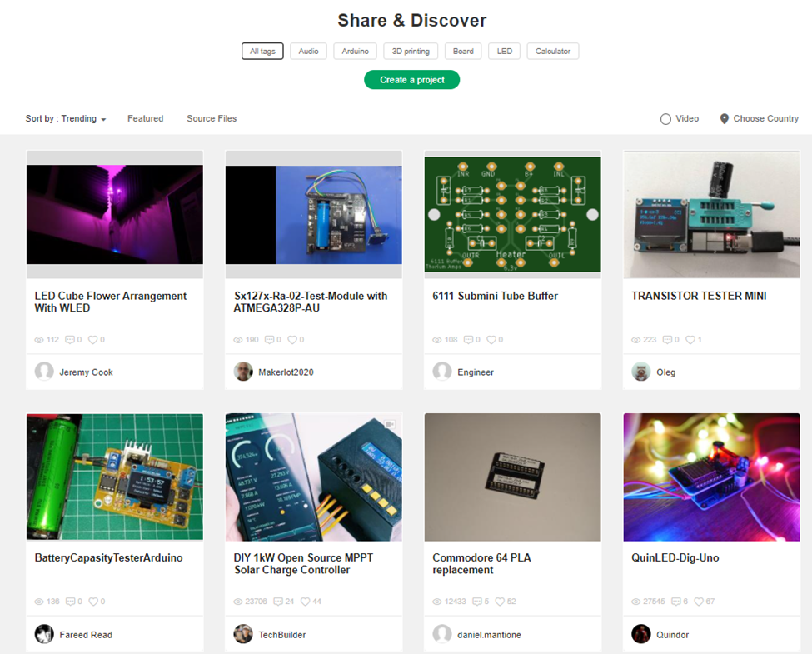Open the battery tester thumbnail

click(x=114, y=477)
